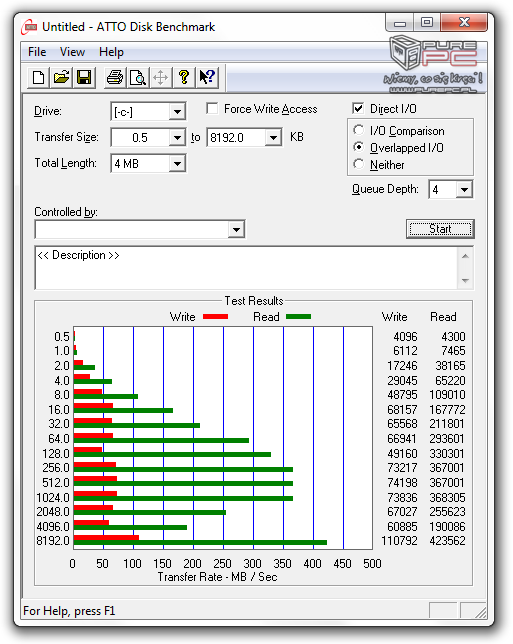Save results using the floppy disk icon
Image resolution: width=513 pixels, height=644 pixels.
point(84,77)
